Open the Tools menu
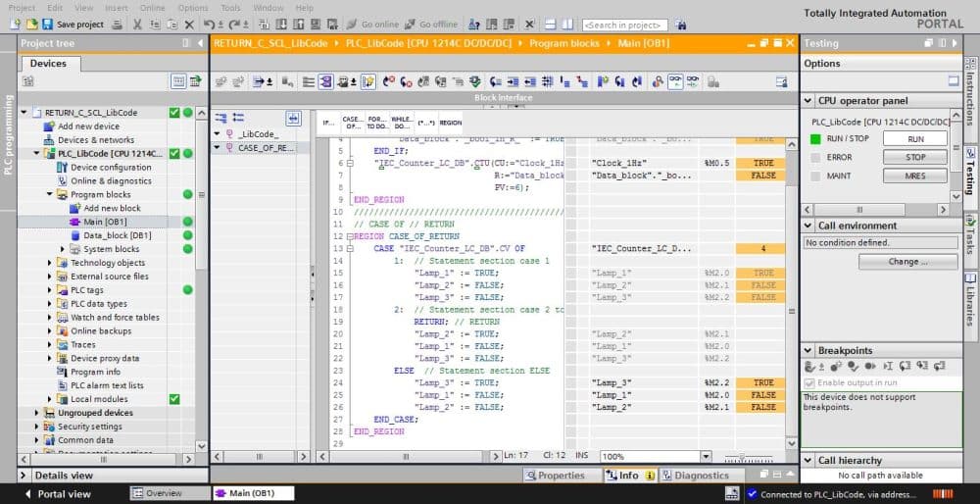The width and height of the screenshot is (980, 504). click(230, 8)
